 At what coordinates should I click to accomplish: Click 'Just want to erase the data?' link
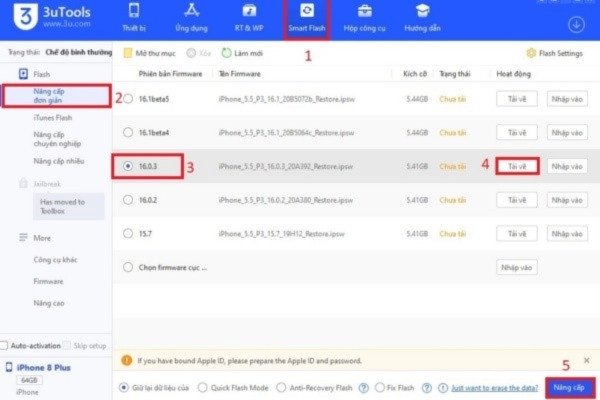496,387
